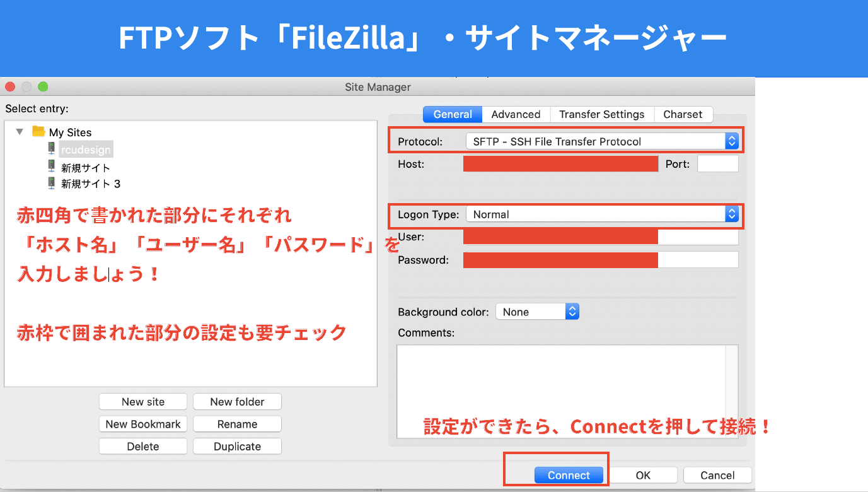
Task: Open the Logon Type dropdown
Action: pyautogui.click(x=601, y=214)
